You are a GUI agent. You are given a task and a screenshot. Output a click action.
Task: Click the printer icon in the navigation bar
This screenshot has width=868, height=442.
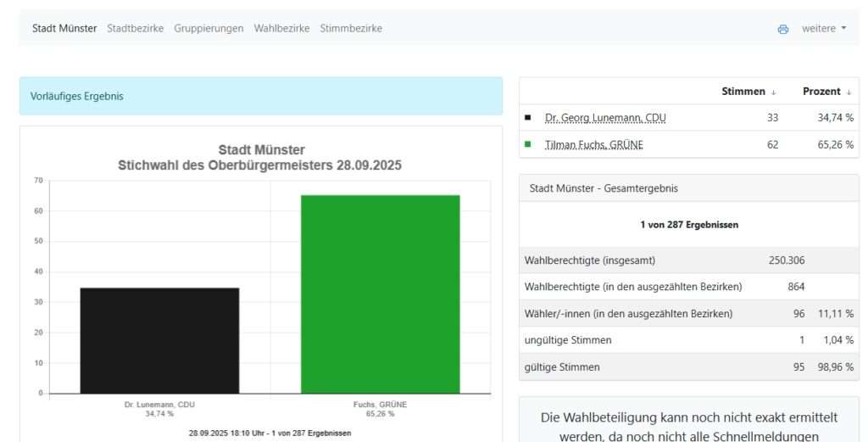[x=782, y=29]
